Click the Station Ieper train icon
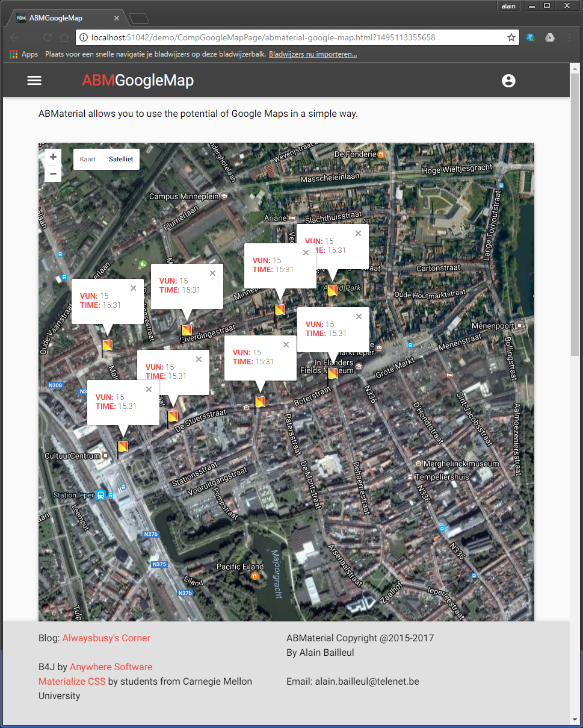This screenshot has height=728, width=583. point(101,495)
